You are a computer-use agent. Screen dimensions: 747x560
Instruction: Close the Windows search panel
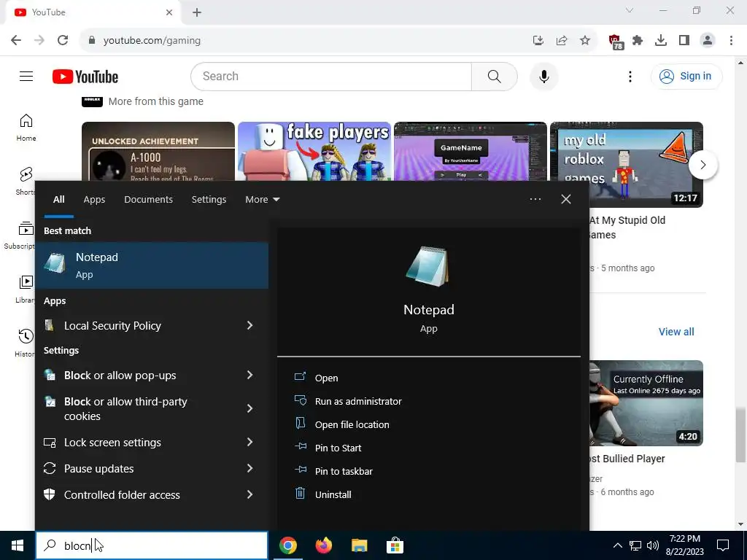[x=566, y=199]
